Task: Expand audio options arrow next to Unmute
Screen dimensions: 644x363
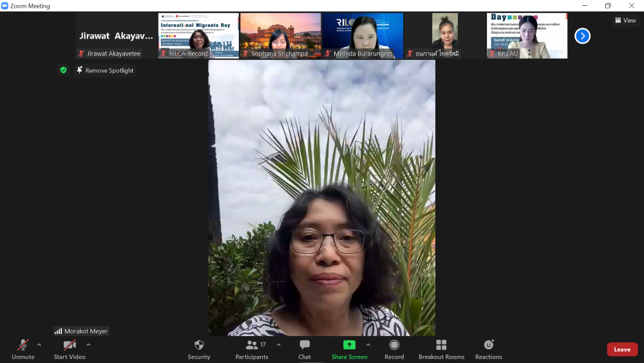Action: pos(39,345)
